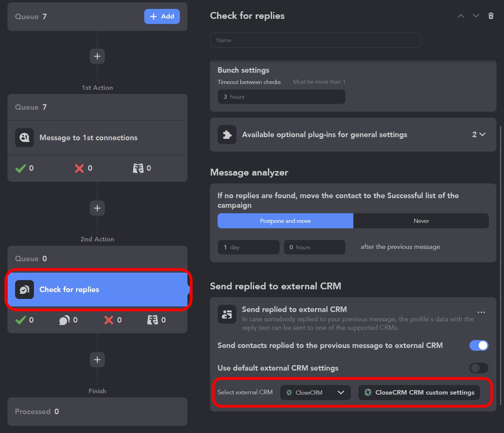Screen dimensions: 504x433
Task: Disable sending replied contacts to external CRM
Action: (479, 346)
